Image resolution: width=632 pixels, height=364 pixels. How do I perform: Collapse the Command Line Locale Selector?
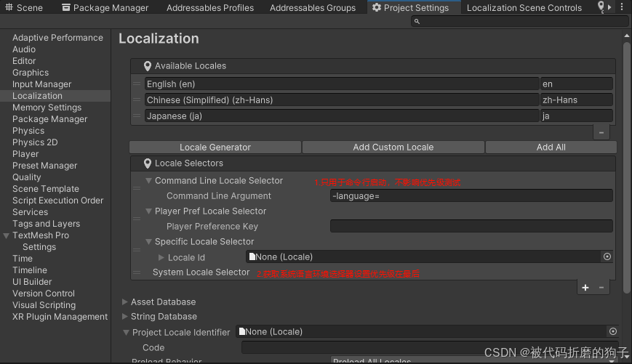click(149, 181)
